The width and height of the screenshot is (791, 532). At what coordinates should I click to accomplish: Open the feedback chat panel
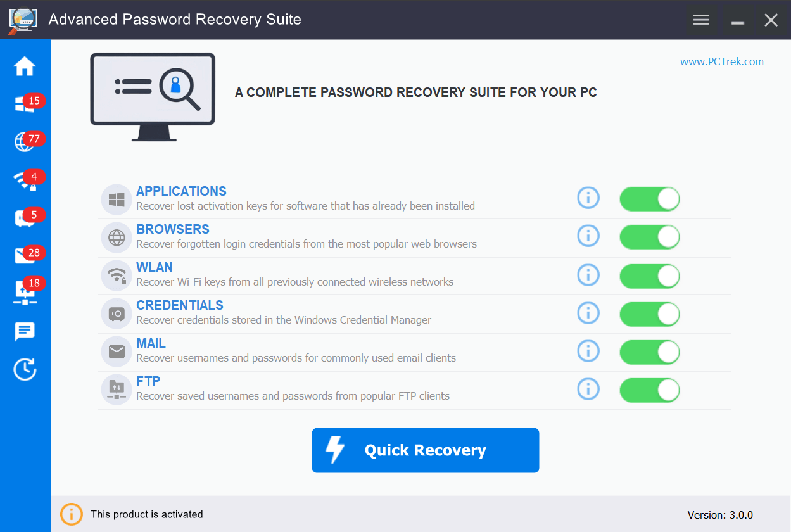click(25, 331)
